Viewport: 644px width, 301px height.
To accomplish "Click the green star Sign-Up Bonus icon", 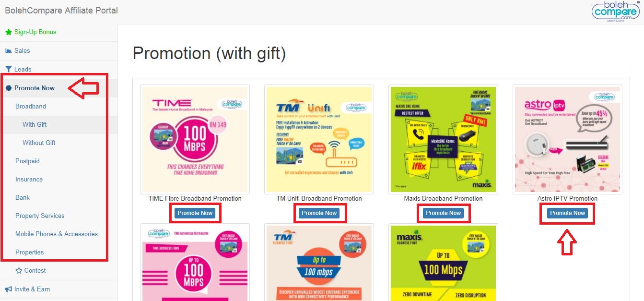I will pyautogui.click(x=8, y=32).
